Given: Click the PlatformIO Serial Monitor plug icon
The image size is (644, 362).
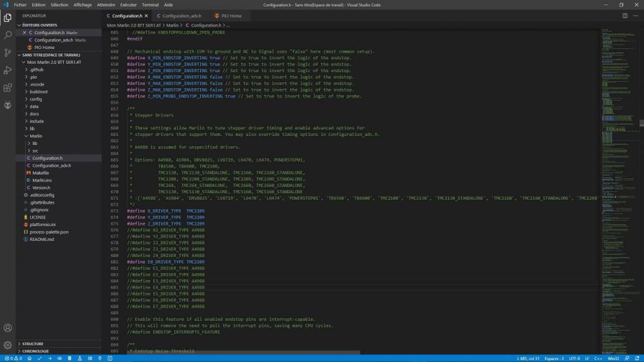Looking at the screenshot, I should [100, 358].
